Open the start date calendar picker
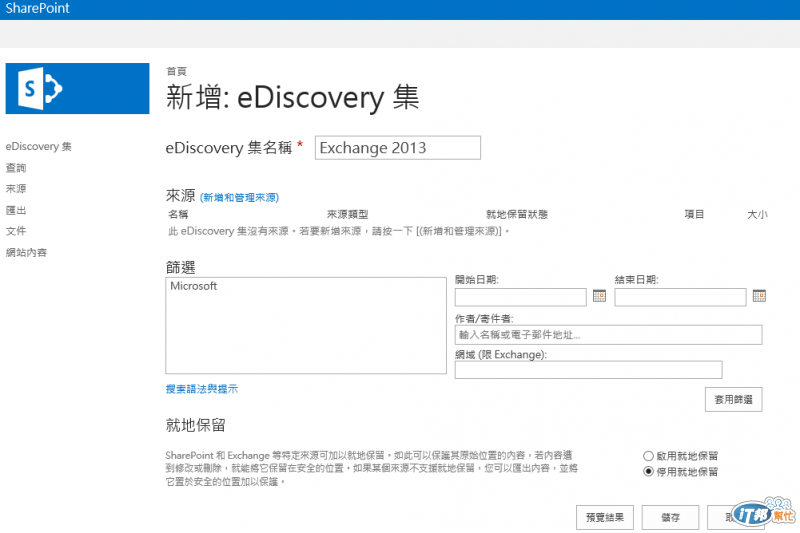800x533 pixels. [x=599, y=296]
